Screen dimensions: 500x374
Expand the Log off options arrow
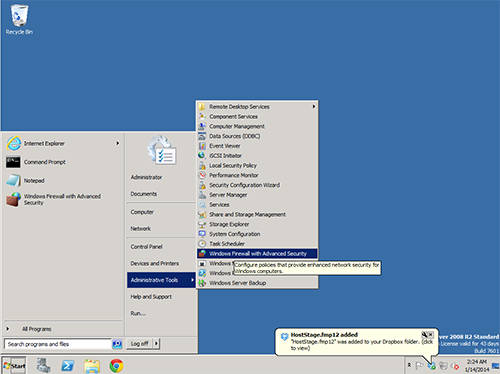(x=156, y=344)
